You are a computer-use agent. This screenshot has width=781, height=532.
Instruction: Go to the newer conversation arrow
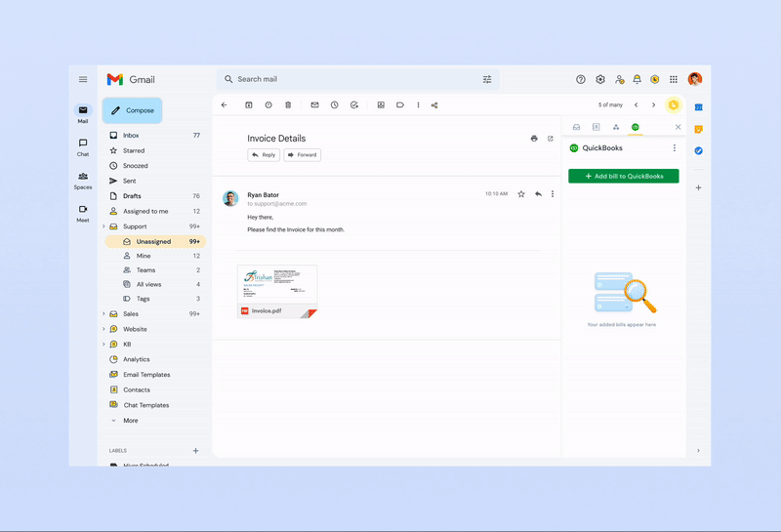(x=637, y=105)
